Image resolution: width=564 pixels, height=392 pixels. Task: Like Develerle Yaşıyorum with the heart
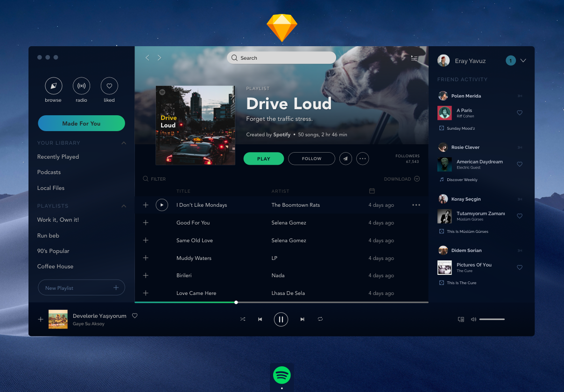pyautogui.click(x=134, y=316)
